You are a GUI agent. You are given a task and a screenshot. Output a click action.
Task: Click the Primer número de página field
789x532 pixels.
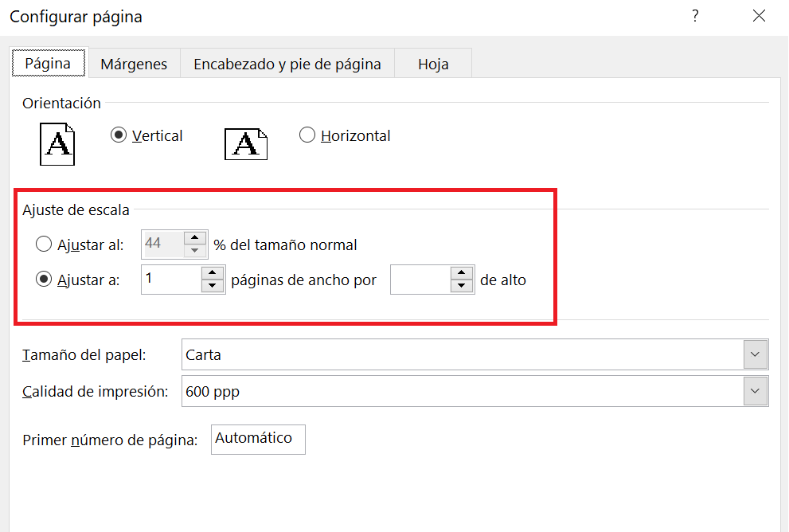click(258, 439)
